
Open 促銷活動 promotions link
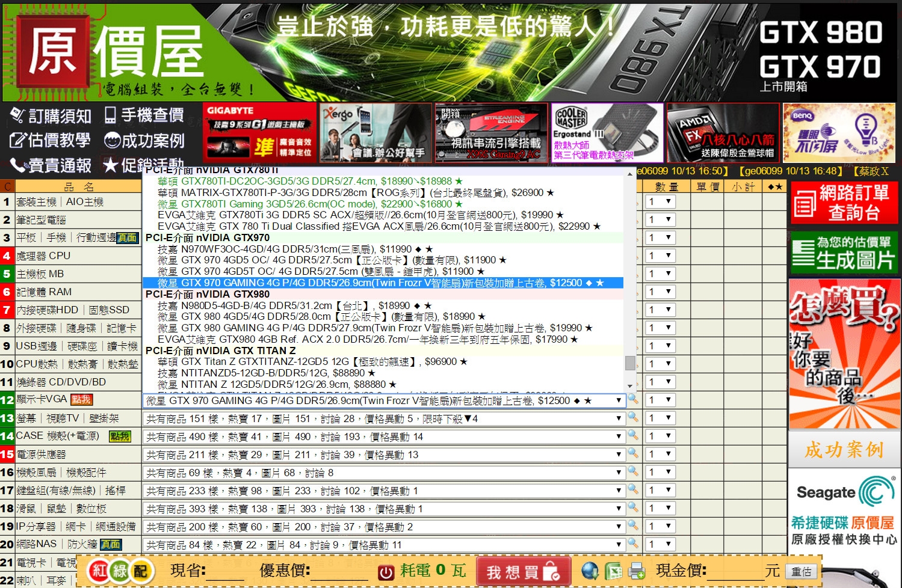[x=143, y=164]
